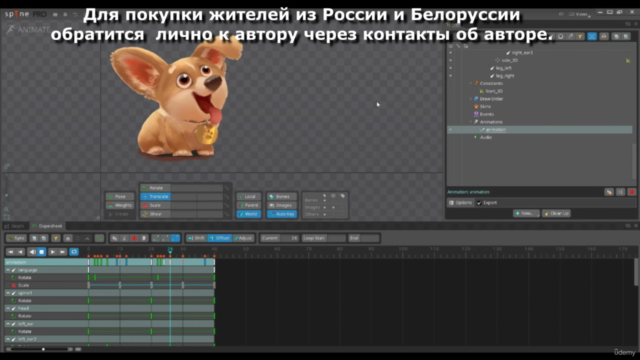This screenshot has height=360, width=640.
Task: Toggle the World axes mode
Action: point(249,214)
